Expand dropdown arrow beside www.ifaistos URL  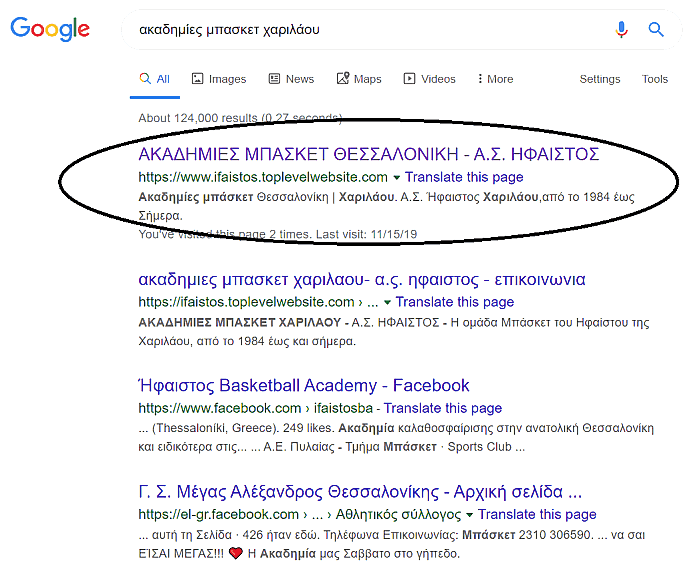tap(396, 178)
